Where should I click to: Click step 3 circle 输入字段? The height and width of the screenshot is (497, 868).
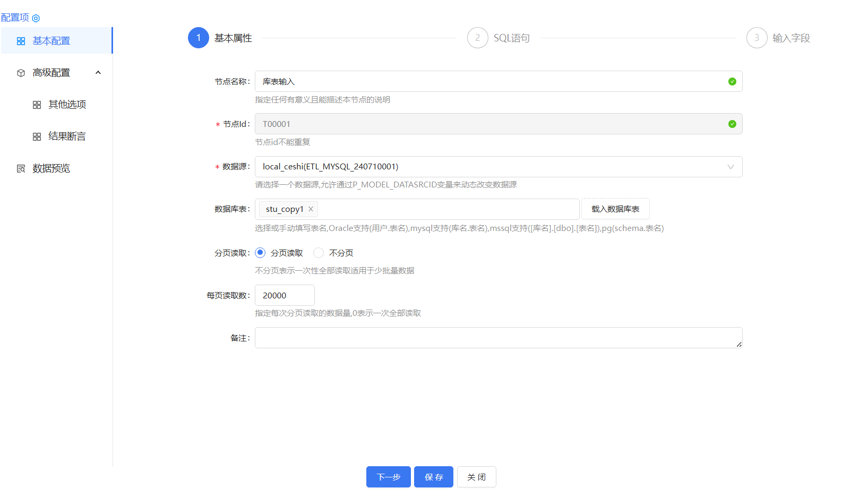[757, 38]
